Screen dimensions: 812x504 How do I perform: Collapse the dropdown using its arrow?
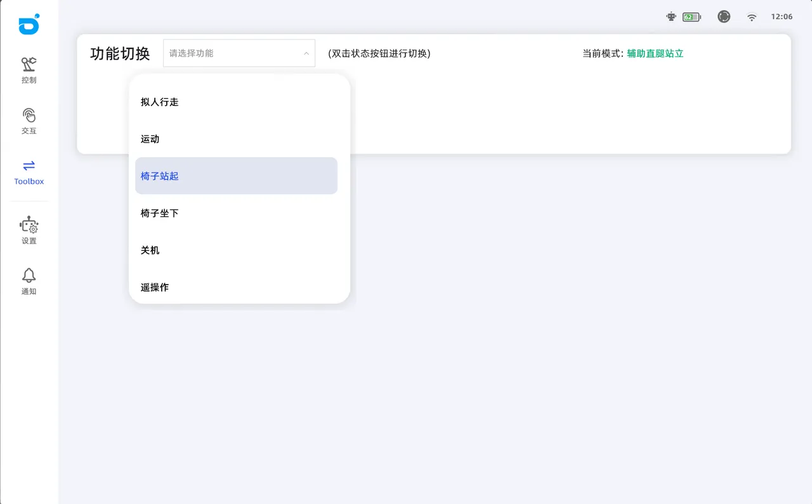point(306,53)
